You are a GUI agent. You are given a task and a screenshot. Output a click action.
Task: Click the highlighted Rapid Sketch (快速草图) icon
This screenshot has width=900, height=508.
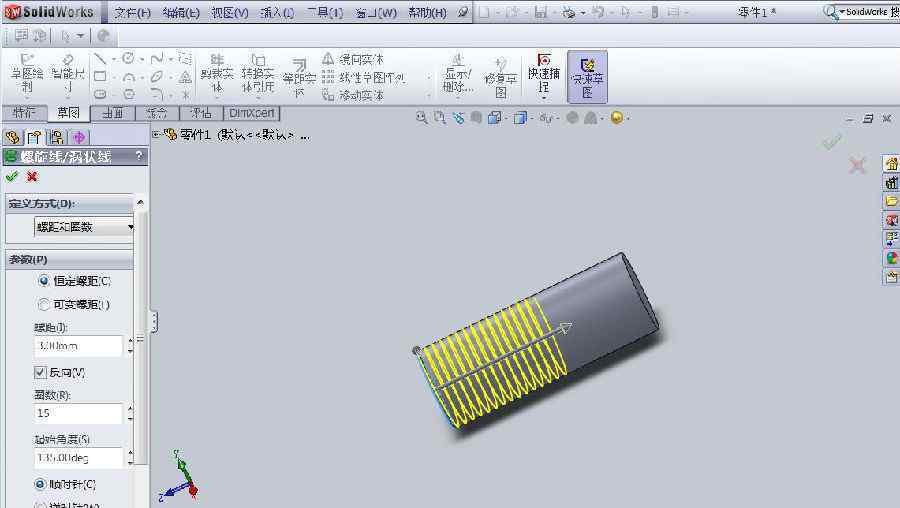point(587,76)
